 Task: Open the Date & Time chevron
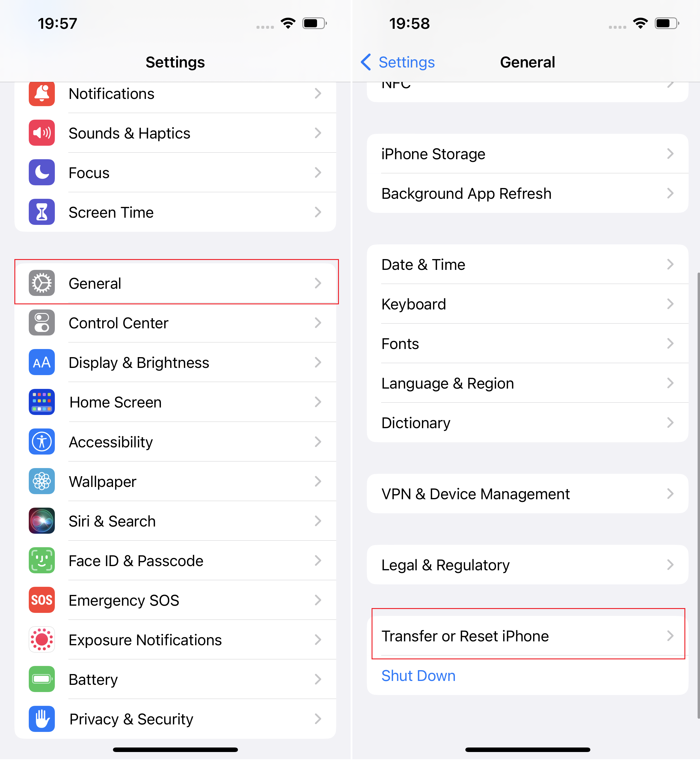coord(670,264)
